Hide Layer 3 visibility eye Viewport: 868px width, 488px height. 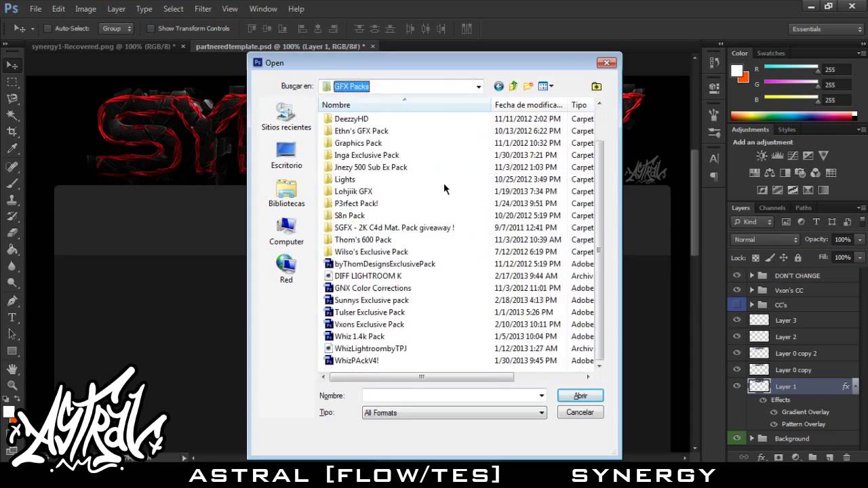pos(737,320)
